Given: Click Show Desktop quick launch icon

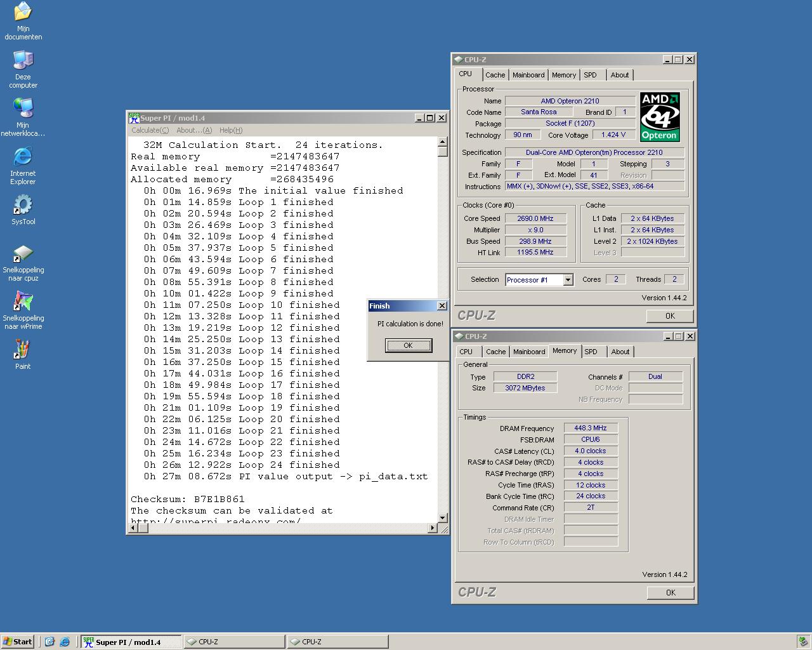Looking at the screenshot, I should [49, 642].
